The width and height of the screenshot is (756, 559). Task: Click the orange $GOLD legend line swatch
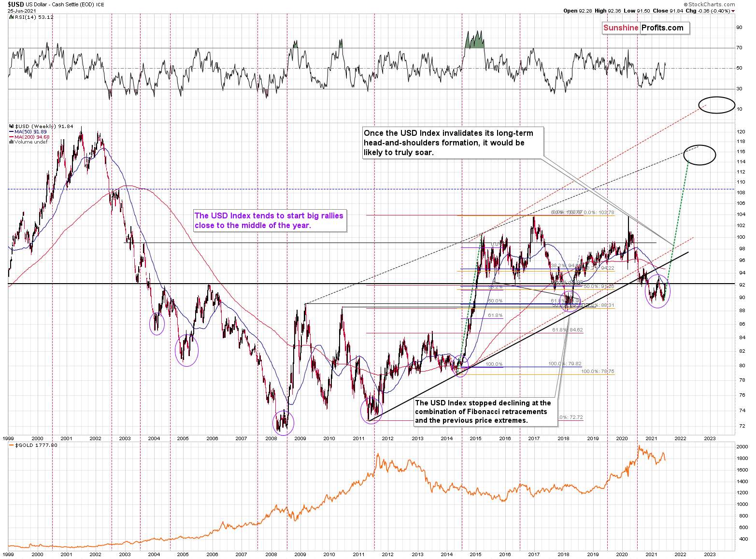tap(12, 445)
